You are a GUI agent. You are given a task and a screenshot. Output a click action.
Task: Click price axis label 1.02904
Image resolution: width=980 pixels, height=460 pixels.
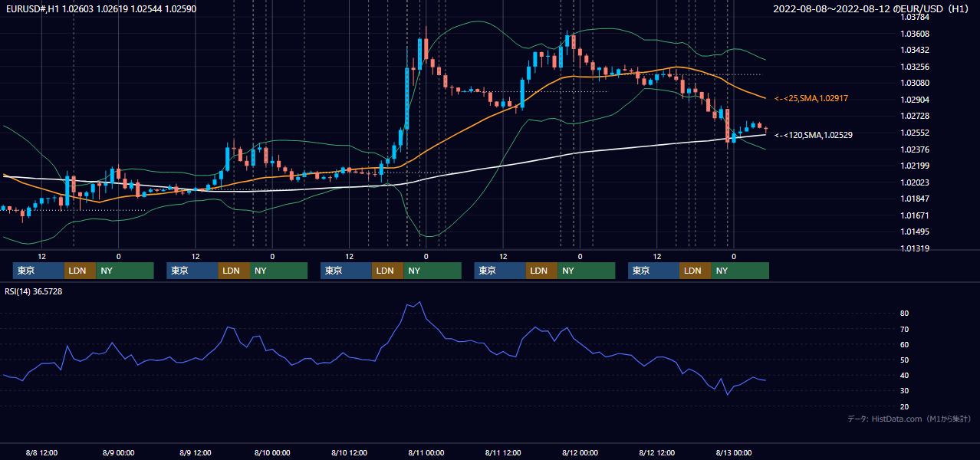[x=916, y=100]
